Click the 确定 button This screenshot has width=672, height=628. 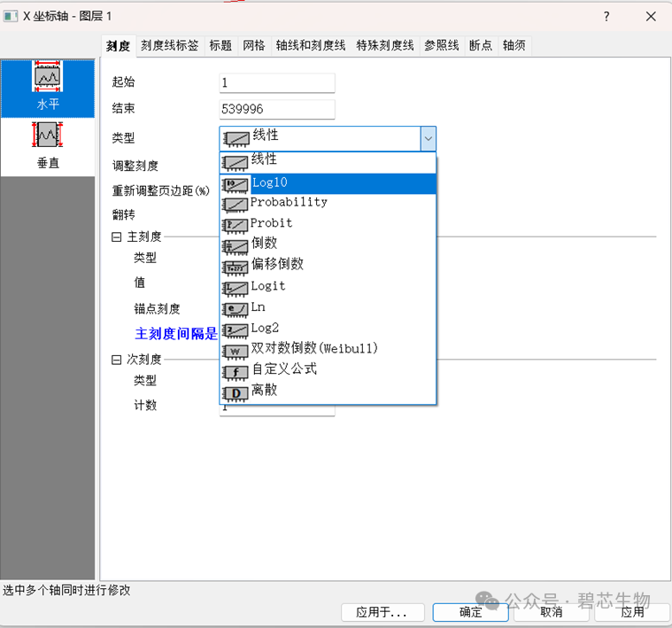(x=470, y=612)
